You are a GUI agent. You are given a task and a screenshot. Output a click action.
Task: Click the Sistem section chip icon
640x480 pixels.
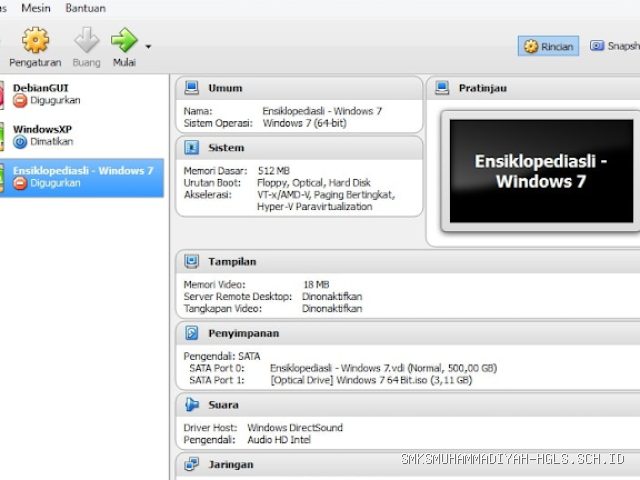[191, 147]
